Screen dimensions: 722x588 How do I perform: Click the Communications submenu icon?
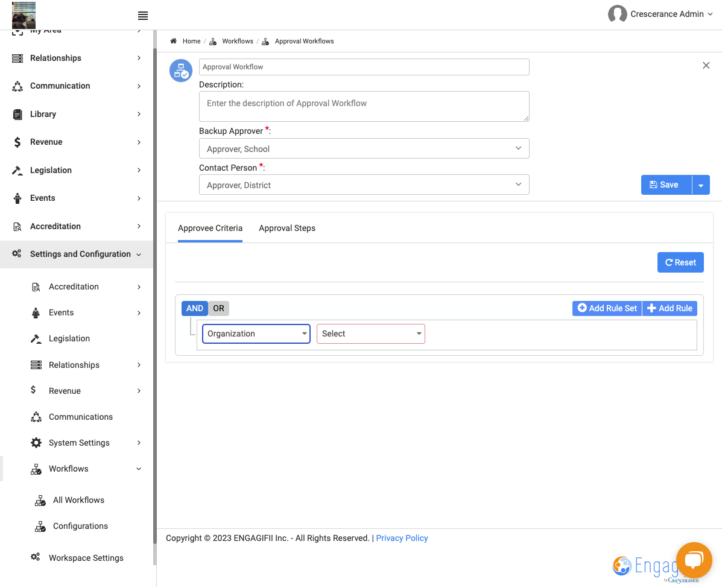[36, 417]
